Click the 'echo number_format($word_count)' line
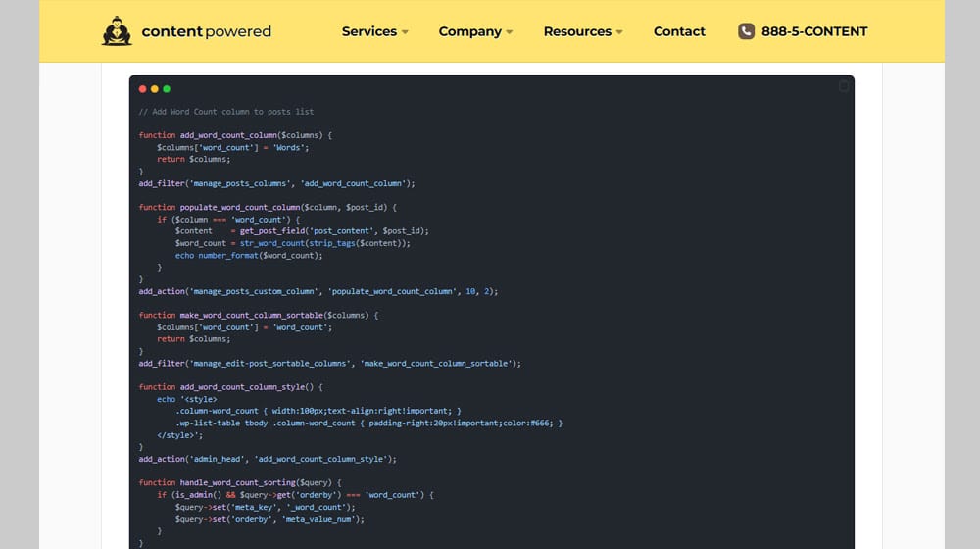The width and height of the screenshot is (980, 549). pyautogui.click(x=249, y=256)
